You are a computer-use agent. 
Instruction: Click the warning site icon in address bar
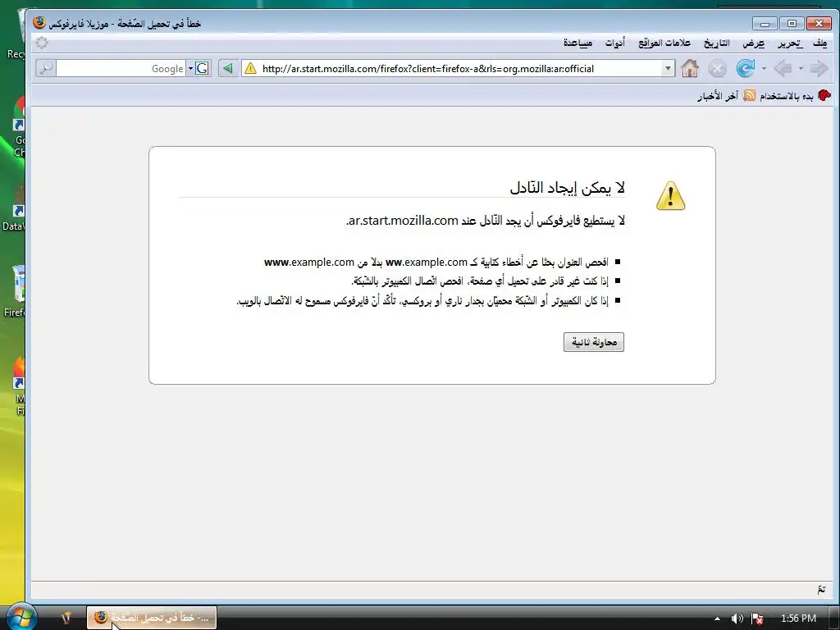pyautogui.click(x=250, y=68)
